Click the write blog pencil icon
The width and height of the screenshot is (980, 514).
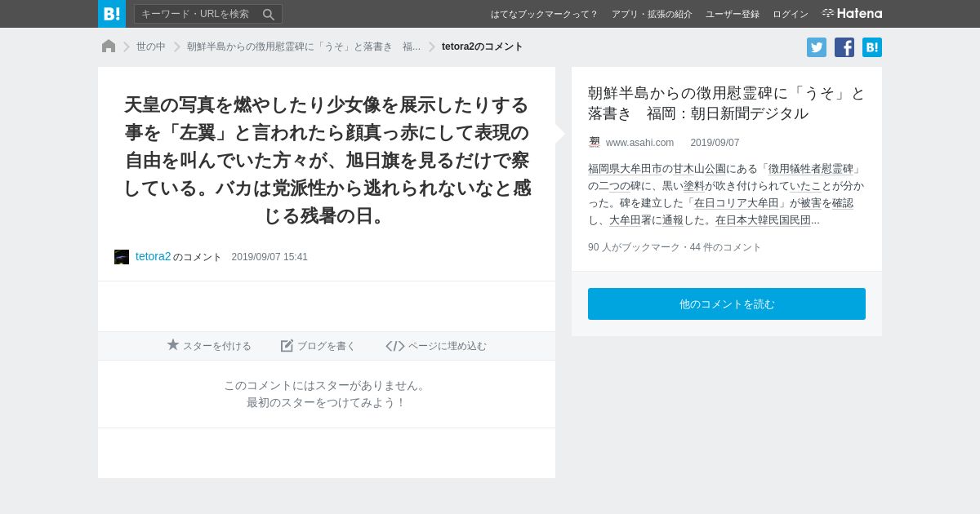tap(287, 346)
